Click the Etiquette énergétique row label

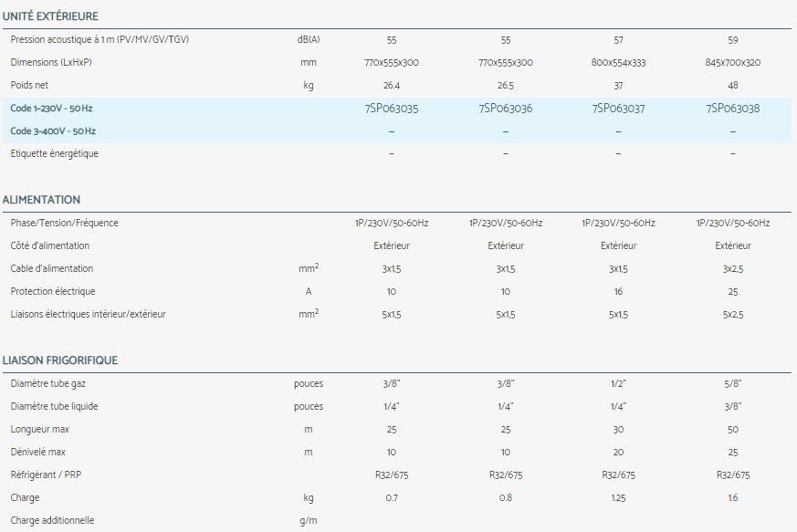click(55, 153)
